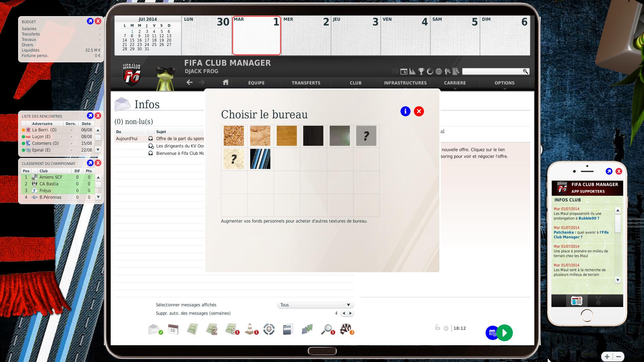Navigate back with the left arrow
The image size is (644, 362).
click(x=190, y=82)
